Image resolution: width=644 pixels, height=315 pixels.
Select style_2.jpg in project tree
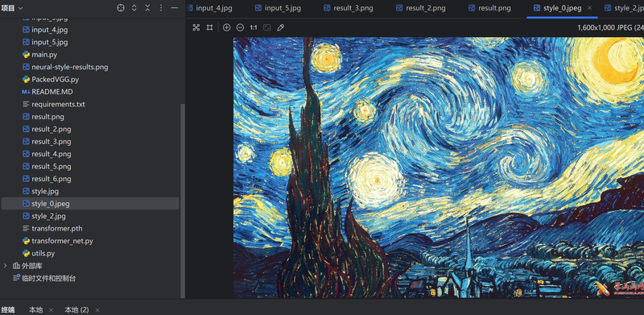(48, 216)
